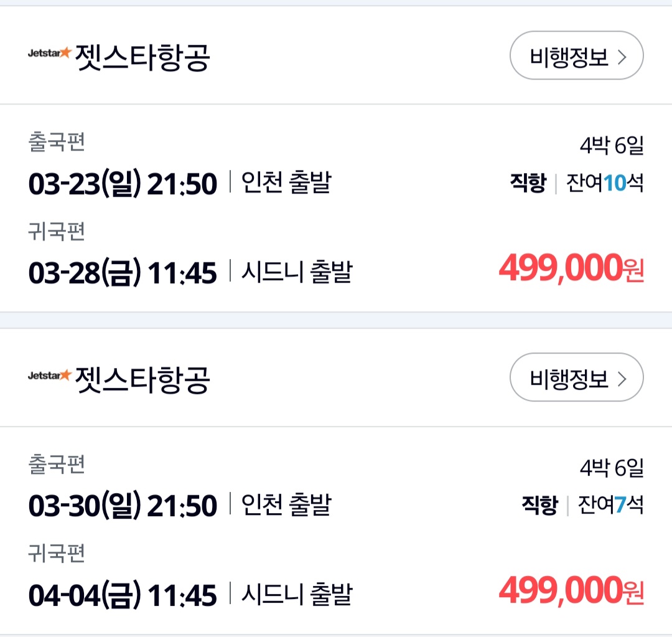This screenshot has height=637, width=672.
Task: Tap 잔여10석 remaining seats label
Action: pos(604,184)
